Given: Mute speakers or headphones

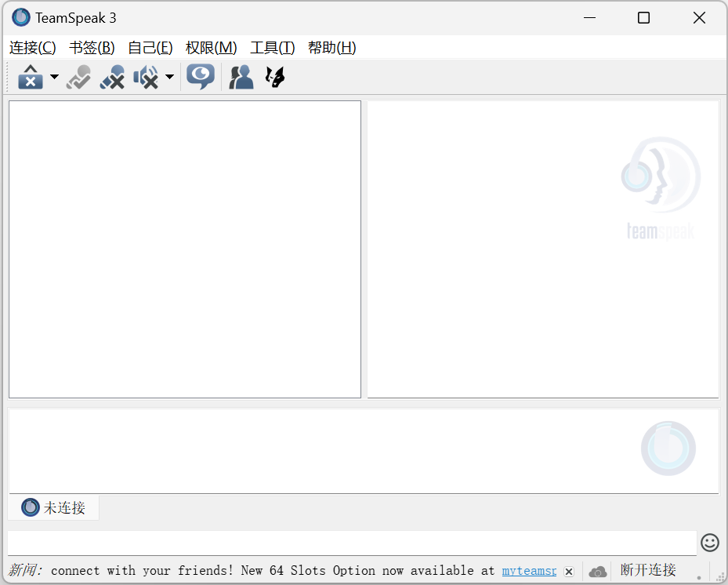Looking at the screenshot, I should [x=147, y=77].
